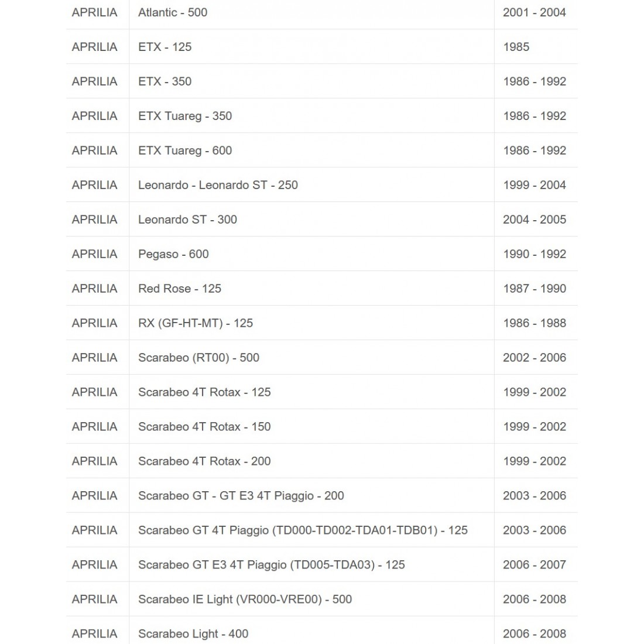The height and width of the screenshot is (644, 644).
Task: Click the ETX - 350 model text
Action: point(165,81)
